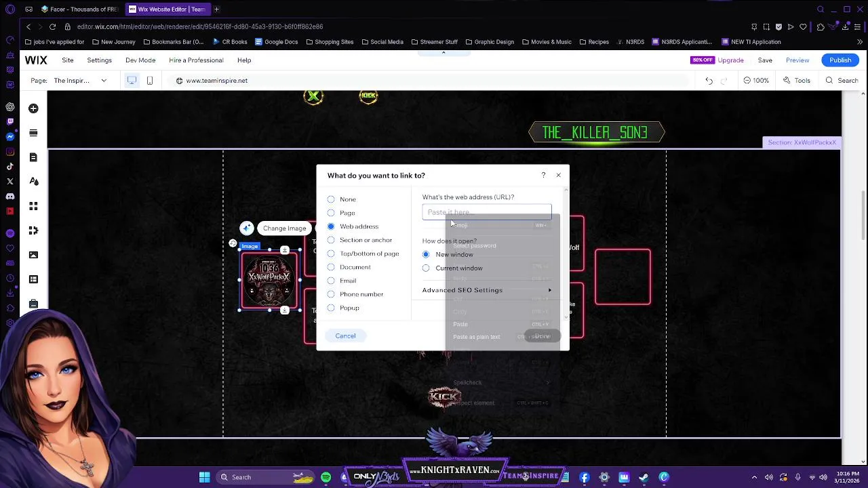868x488 pixels.
Task: Select the Document link option
Action: [331, 267]
